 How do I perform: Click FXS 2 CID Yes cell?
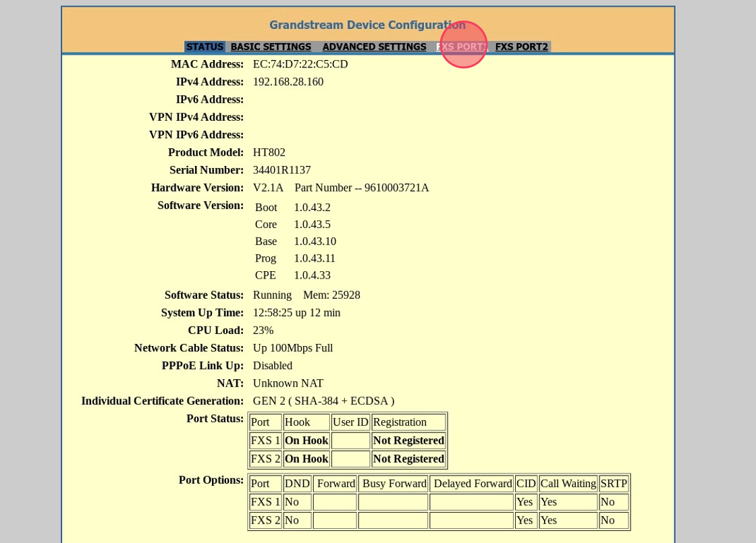pyautogui.click(x=526, y=520)
